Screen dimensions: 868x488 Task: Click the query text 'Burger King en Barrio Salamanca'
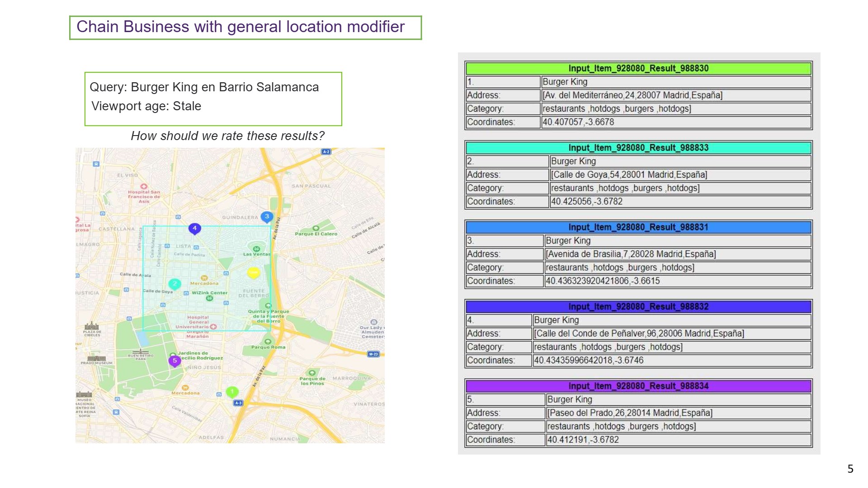point(225,87)
